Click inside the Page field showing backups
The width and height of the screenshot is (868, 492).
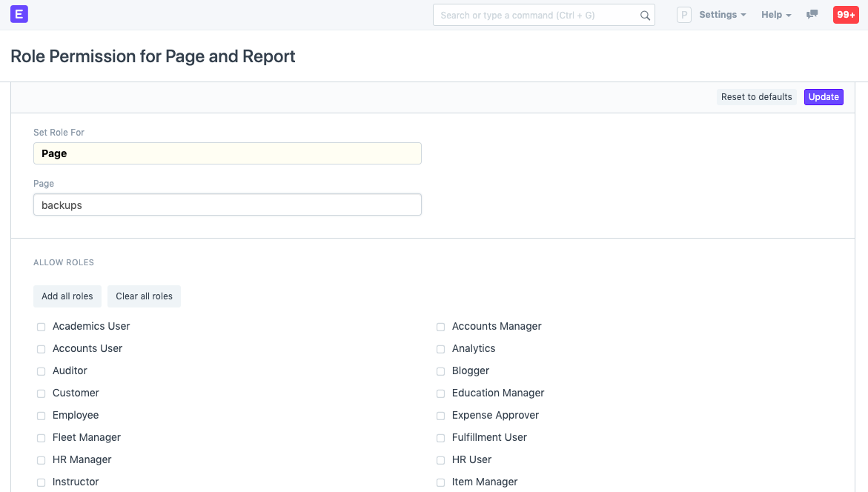227,205
